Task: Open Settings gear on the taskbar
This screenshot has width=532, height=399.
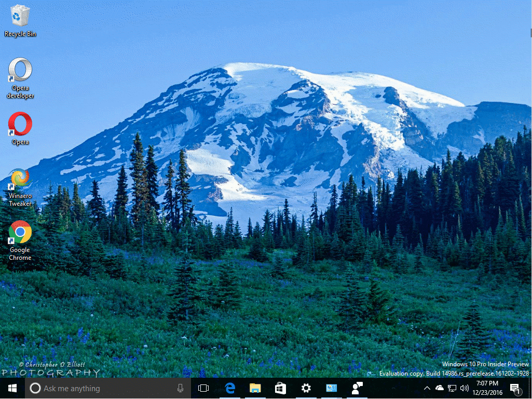Action: click(306, 388)
